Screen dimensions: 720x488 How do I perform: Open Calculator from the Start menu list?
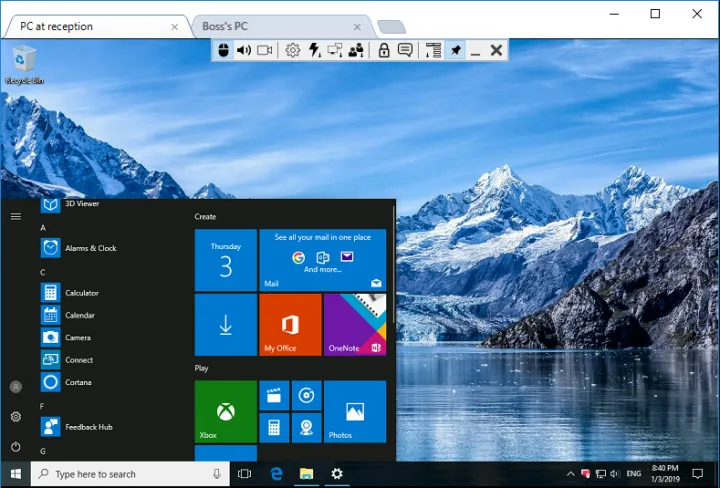[x=82, y=293]
